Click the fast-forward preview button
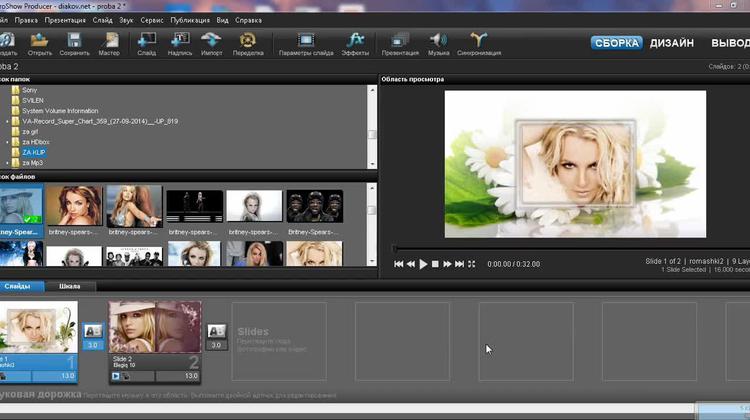750x420 pixels. point(447,264)
